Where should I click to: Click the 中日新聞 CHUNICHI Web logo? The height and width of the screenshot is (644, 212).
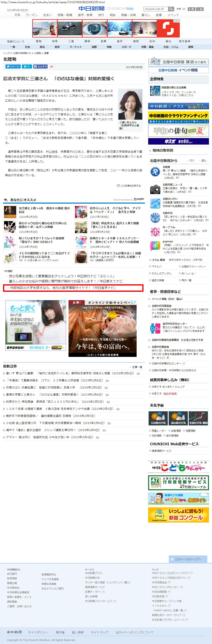coord(106,9)
